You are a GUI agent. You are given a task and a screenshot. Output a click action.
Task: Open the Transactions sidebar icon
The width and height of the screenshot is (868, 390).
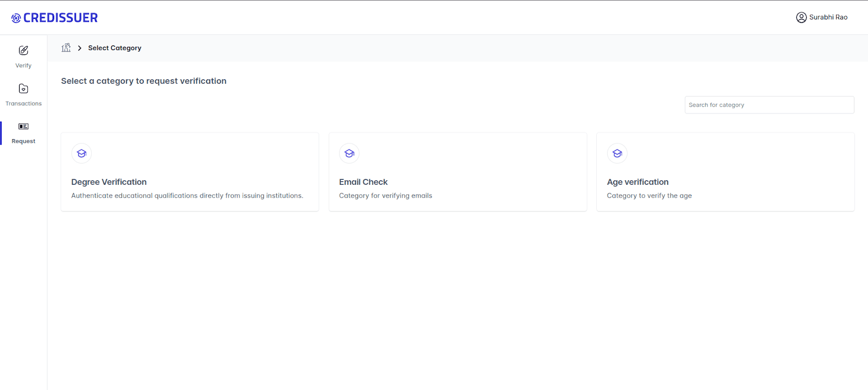coord(23,89)
